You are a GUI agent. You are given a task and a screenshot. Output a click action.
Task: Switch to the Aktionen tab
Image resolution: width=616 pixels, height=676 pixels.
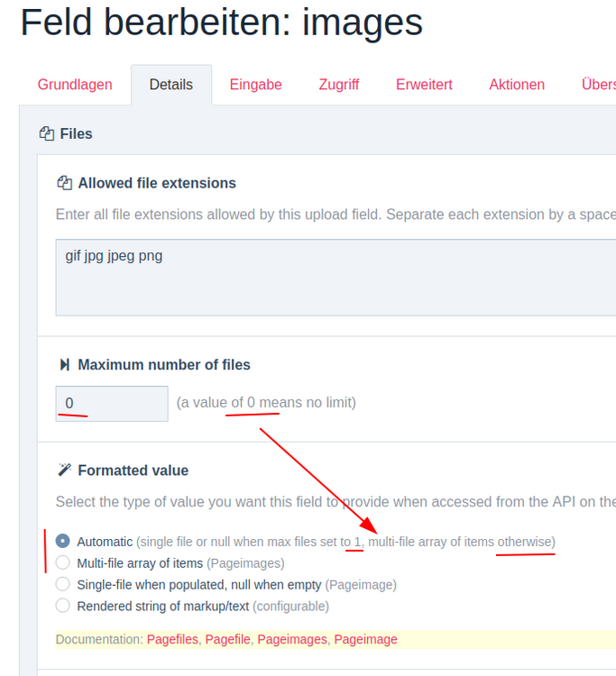point(517,85)
